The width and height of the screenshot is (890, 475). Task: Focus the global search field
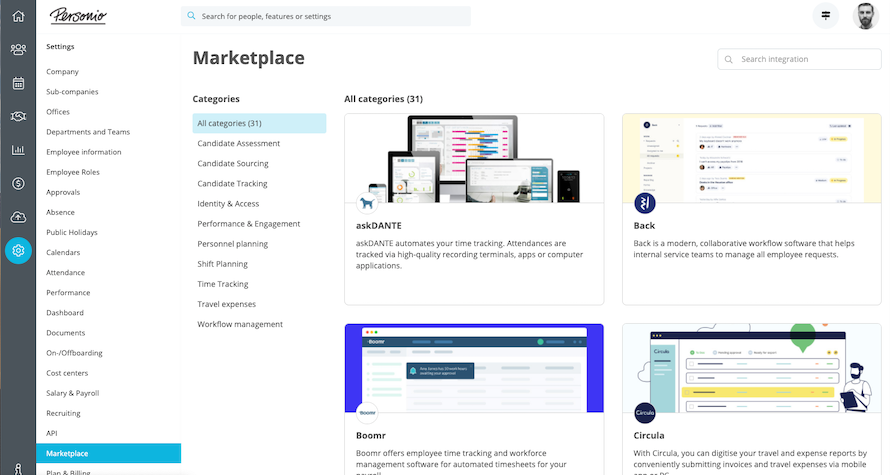326,16
